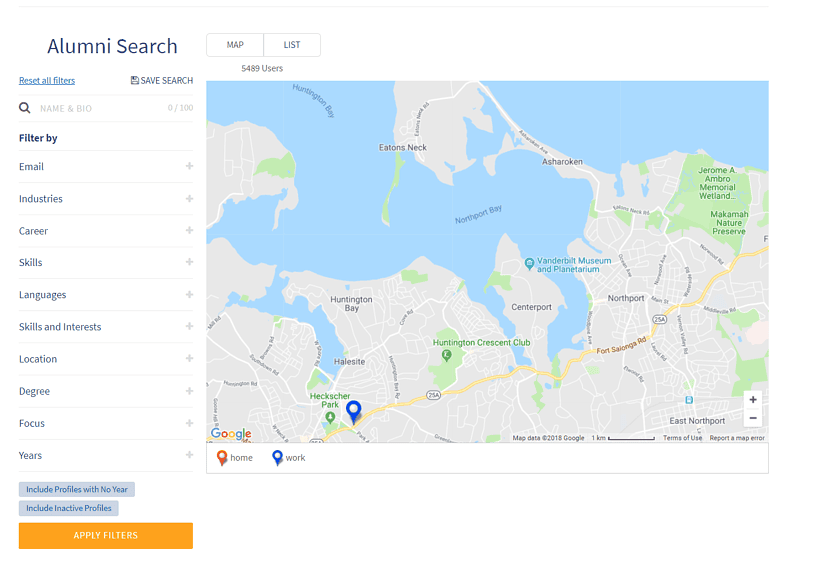Expand the Skills filter plus
Screen dimensions: 833x563
(x=189, y=262)
